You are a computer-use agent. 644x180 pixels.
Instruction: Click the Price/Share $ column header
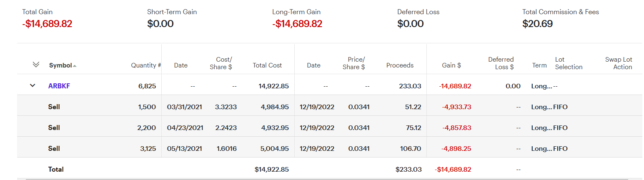click(356, 63)
